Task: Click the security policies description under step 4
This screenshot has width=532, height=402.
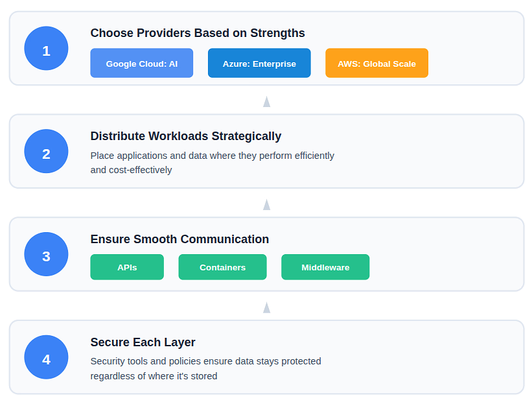Action: point(206,368)
